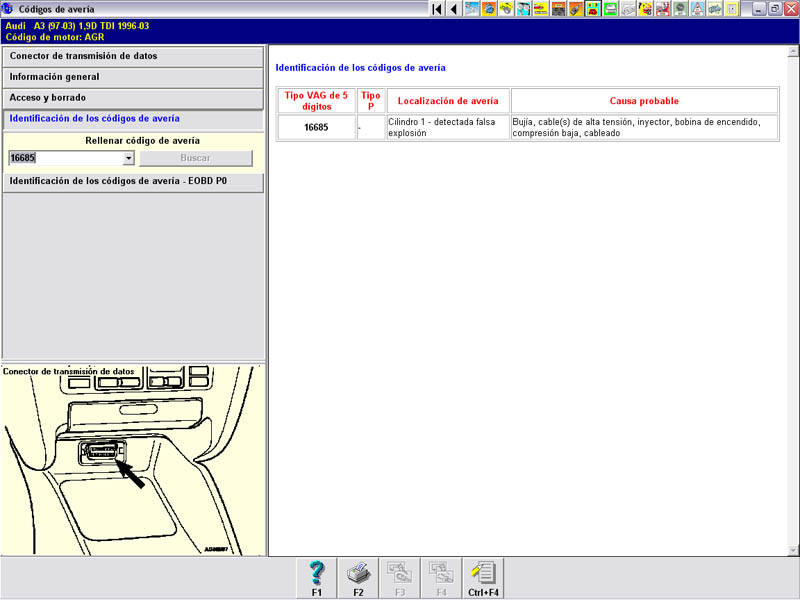Click the 'Audi A3 (97-03) 1,9D TDI' vehicle text
The width and height of the screenshot is (800, 600).
tap(77, 26)
